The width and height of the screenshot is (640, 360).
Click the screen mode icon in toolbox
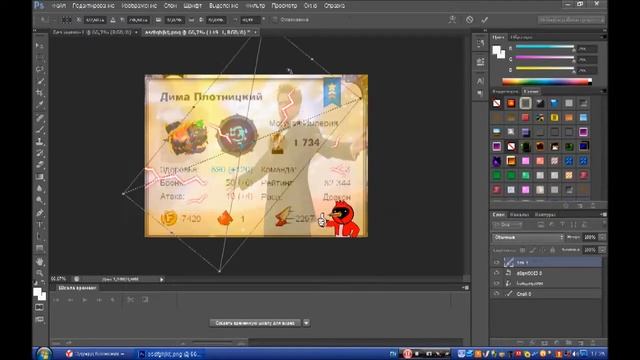(40, 320)
